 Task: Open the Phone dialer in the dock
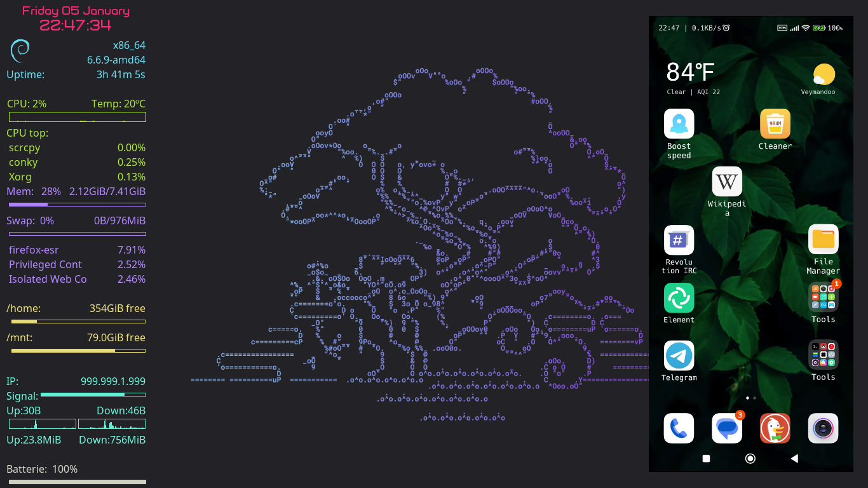tap(679, 428)
